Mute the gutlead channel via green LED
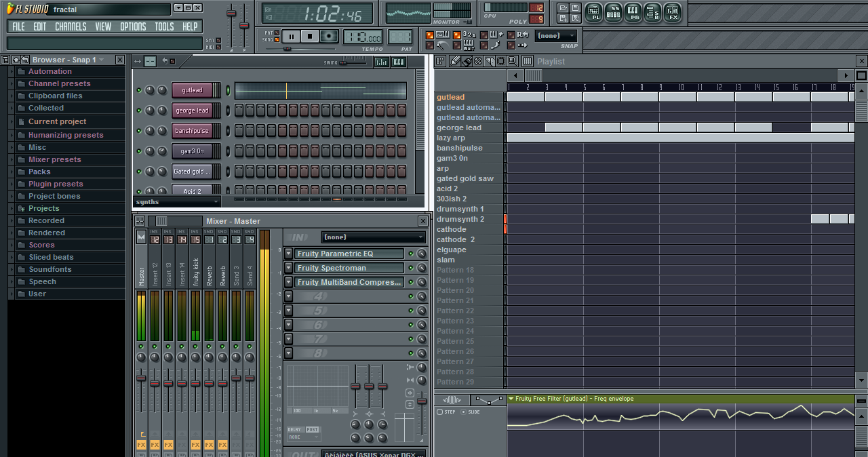868x457 pixels. tap(139, 90)
